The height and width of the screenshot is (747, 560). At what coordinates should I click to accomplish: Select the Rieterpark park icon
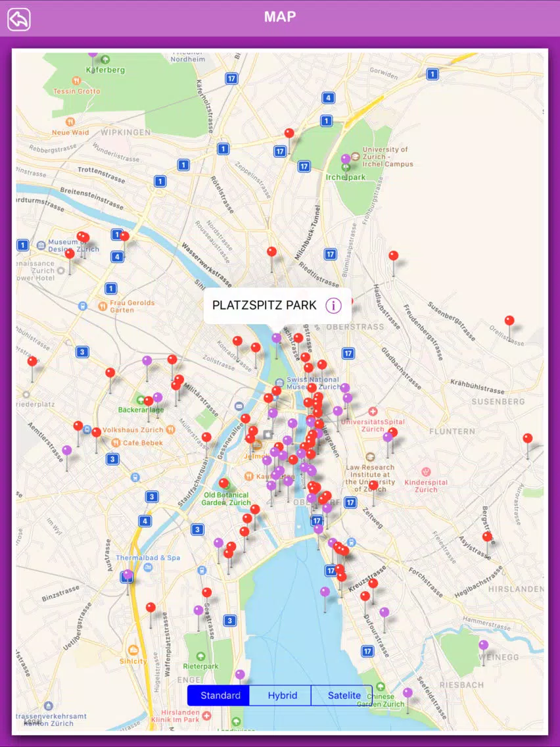201,656
